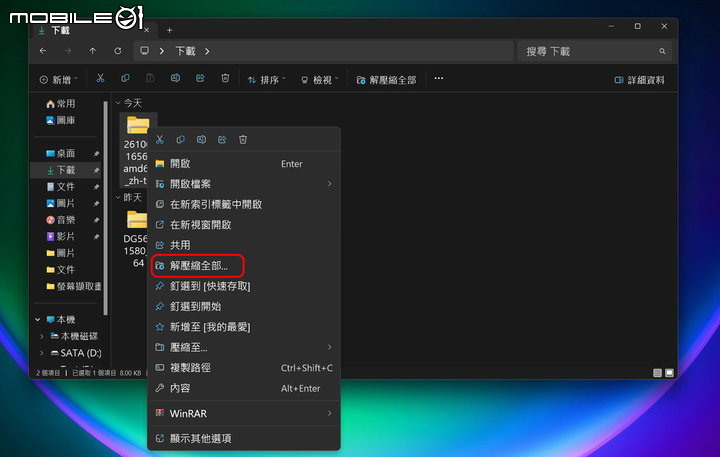The width and height of the screenshot is (720, 457).
Task: Refresh the 下載 folder view
Action: coord(118,51)
